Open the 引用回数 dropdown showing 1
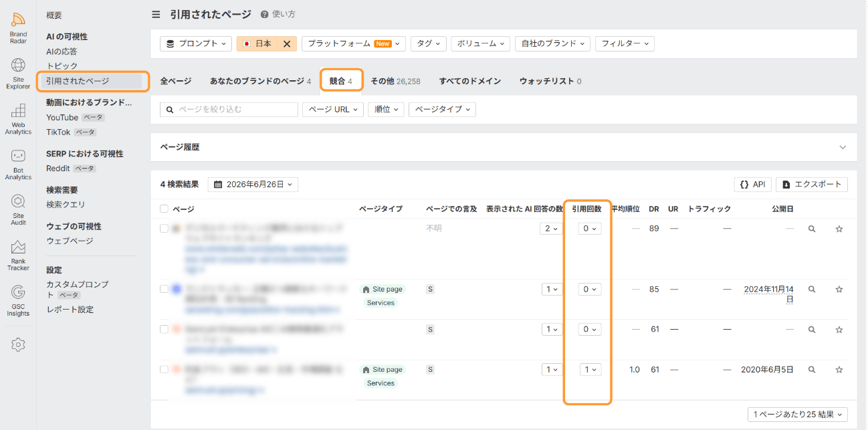 point(590,370)
